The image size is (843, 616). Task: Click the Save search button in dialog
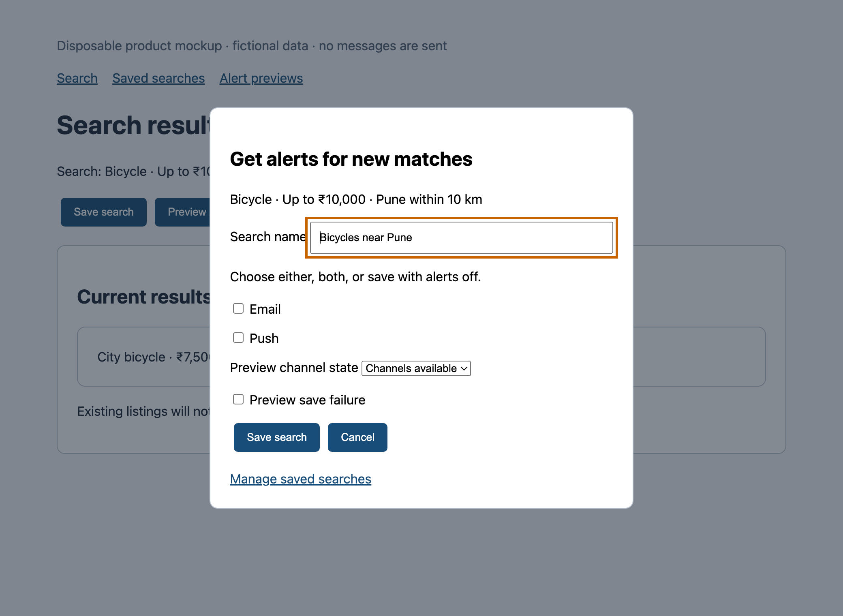277,437
